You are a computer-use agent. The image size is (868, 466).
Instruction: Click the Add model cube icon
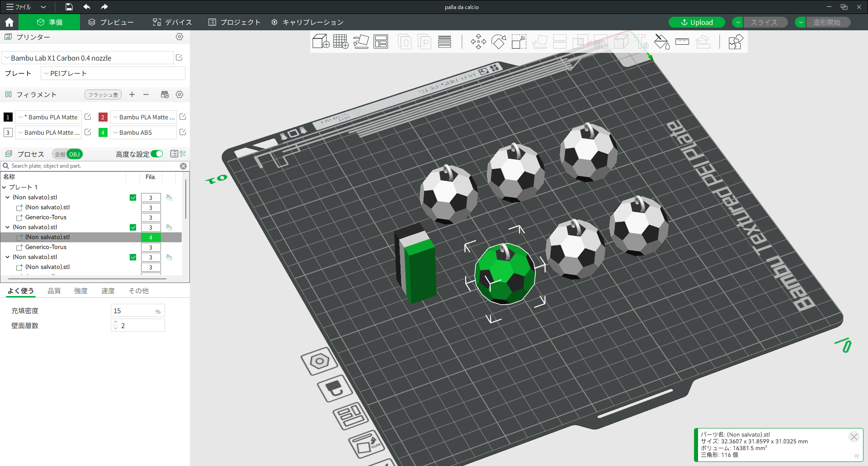tap(321, 42)
